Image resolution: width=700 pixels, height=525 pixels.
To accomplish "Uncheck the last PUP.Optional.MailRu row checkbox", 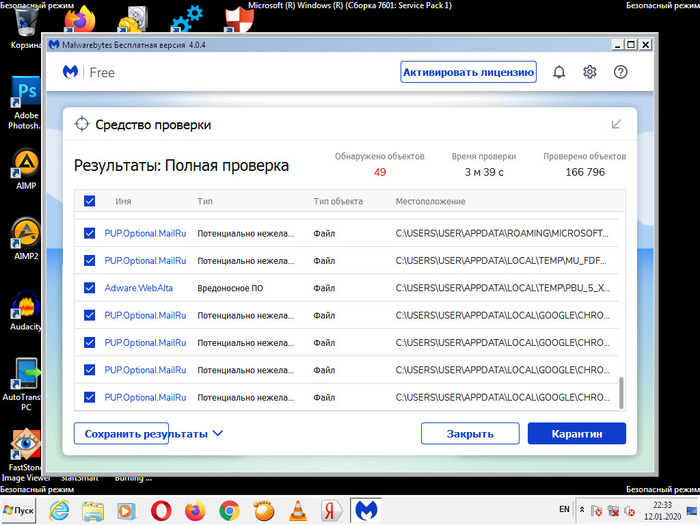I will (89, 397).
